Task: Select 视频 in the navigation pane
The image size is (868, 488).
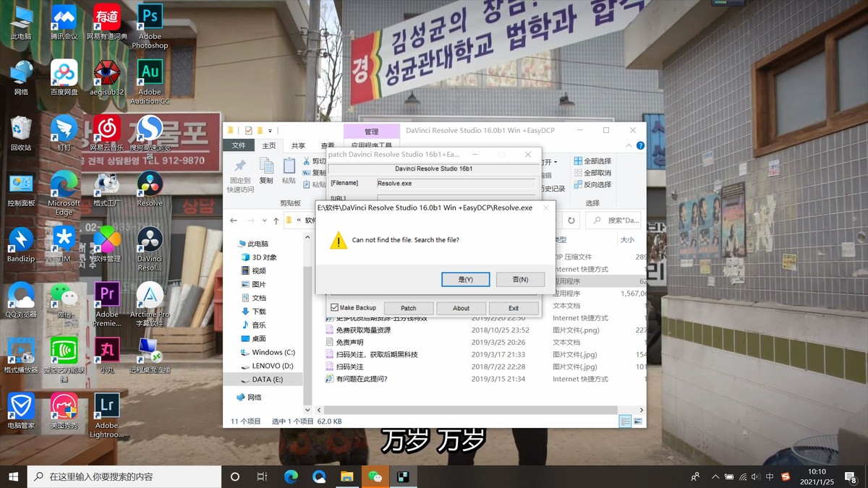Action: click(258, 270)
